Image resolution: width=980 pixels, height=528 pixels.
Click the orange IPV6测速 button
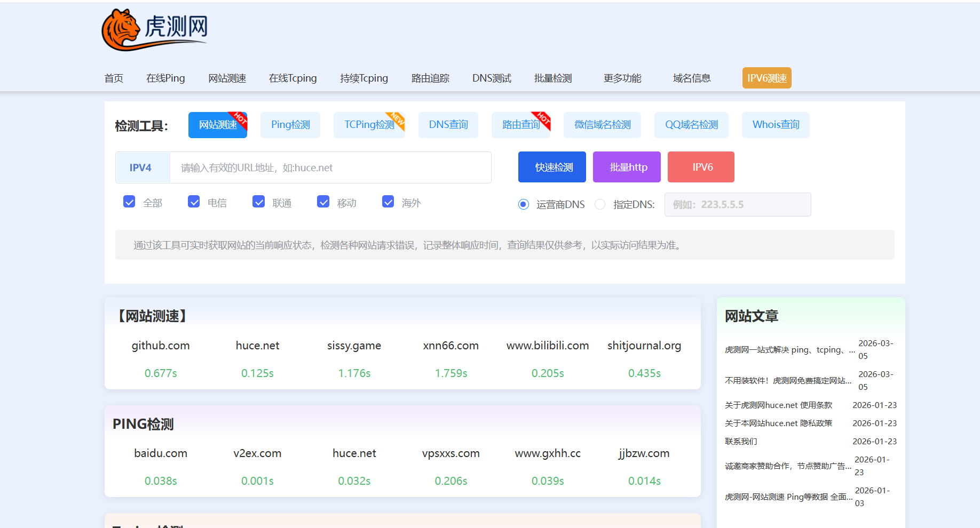[x=766, y=78]
